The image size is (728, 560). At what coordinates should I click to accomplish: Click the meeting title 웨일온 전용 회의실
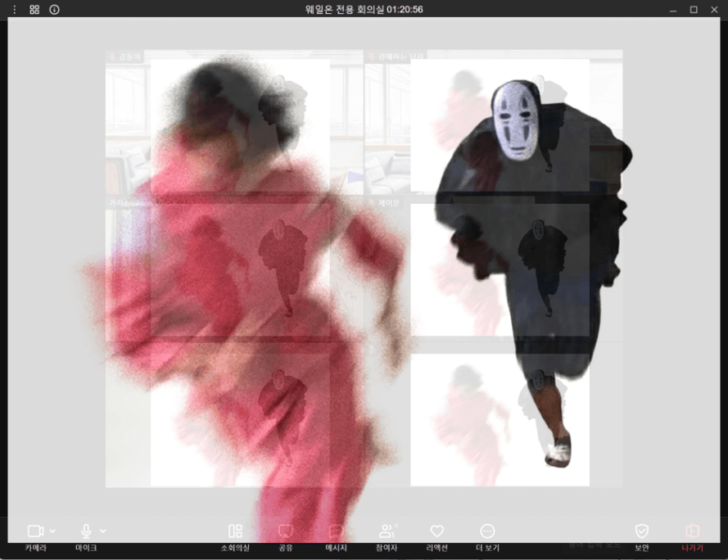pyautogui.click(x=345, y=9)
